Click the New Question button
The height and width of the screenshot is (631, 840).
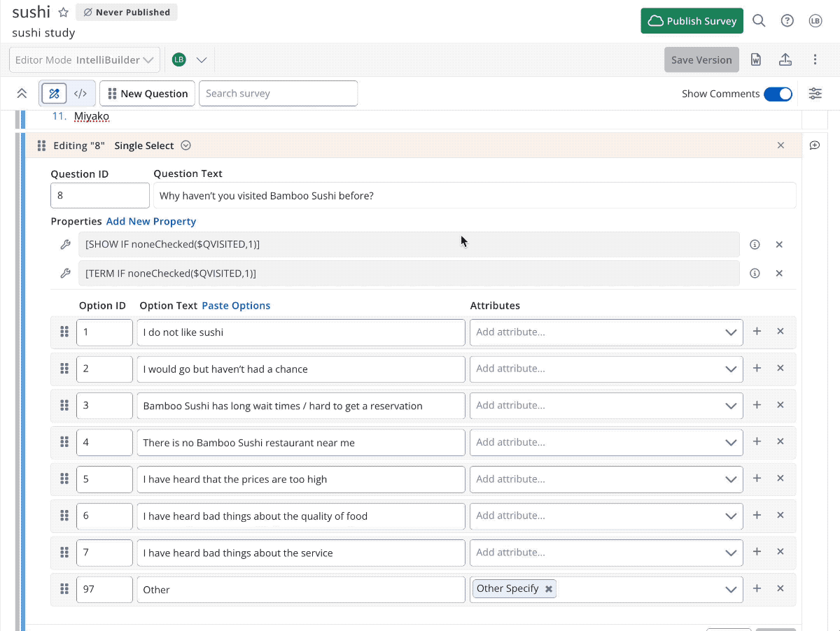tap(147, 94)
